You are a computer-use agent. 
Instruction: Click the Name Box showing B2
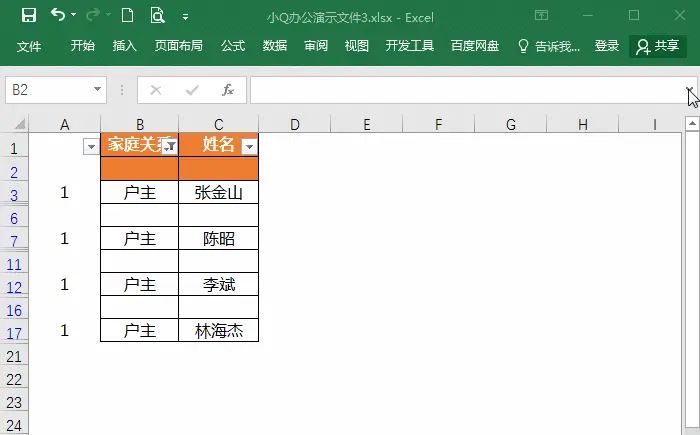(x=48, y=90)
